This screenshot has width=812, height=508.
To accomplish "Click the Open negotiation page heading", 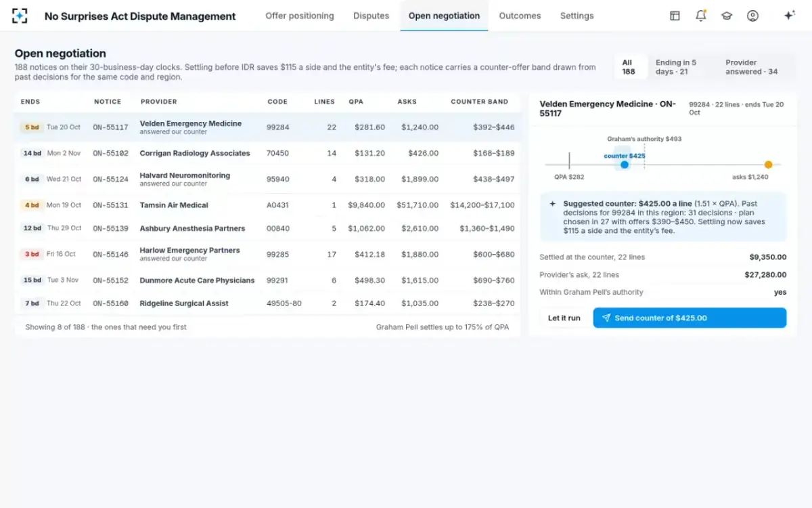I will (60, 54).
